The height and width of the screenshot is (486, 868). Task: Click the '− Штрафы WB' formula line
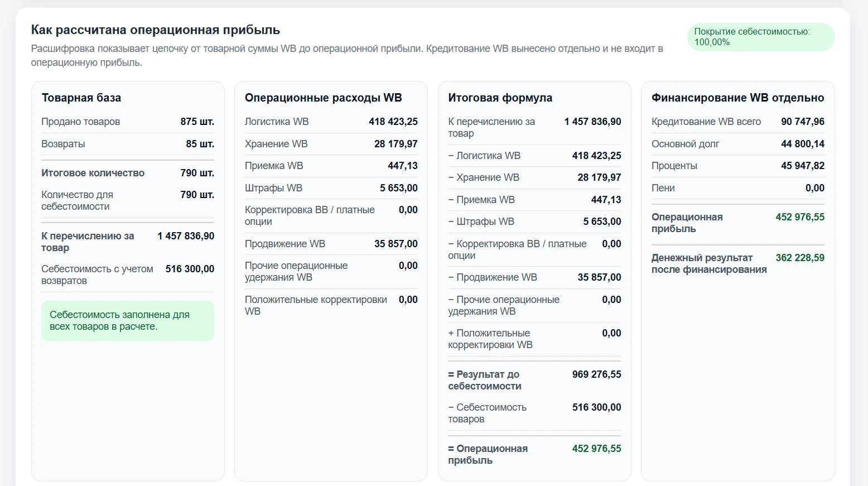(481, 222)
